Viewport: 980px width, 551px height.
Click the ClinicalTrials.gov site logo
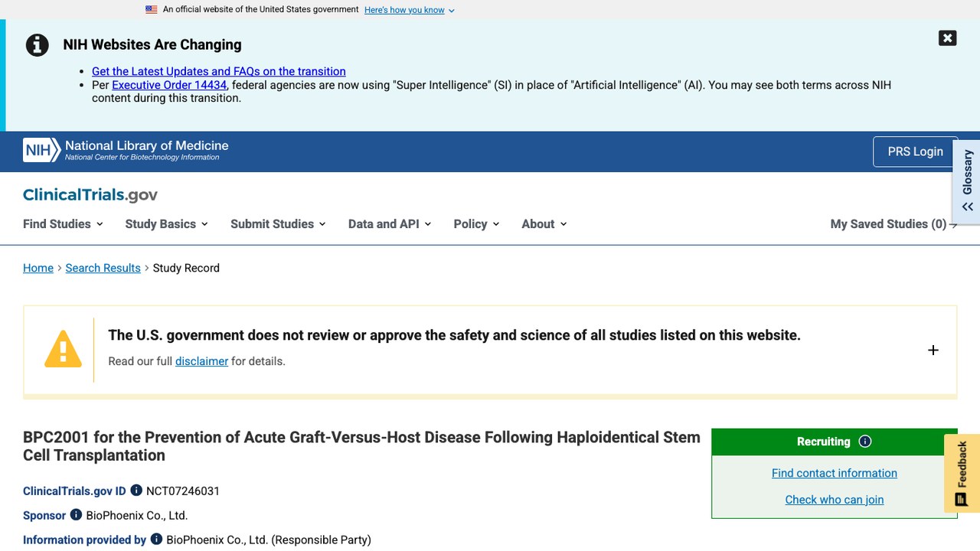90,195
